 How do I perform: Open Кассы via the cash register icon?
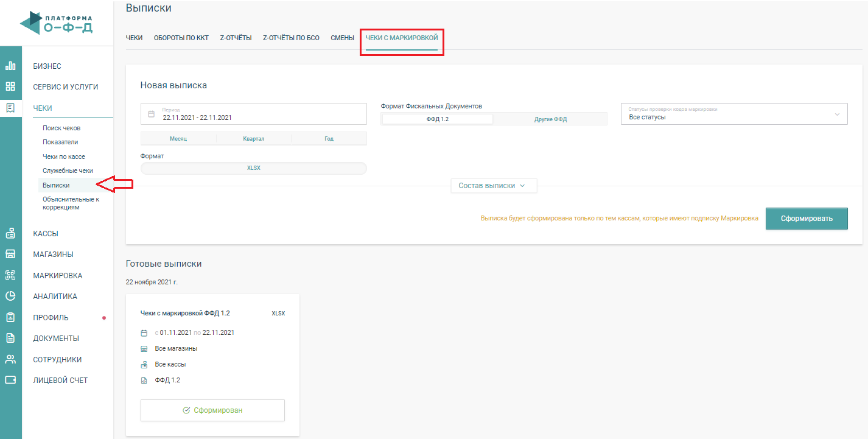[10, 233]
